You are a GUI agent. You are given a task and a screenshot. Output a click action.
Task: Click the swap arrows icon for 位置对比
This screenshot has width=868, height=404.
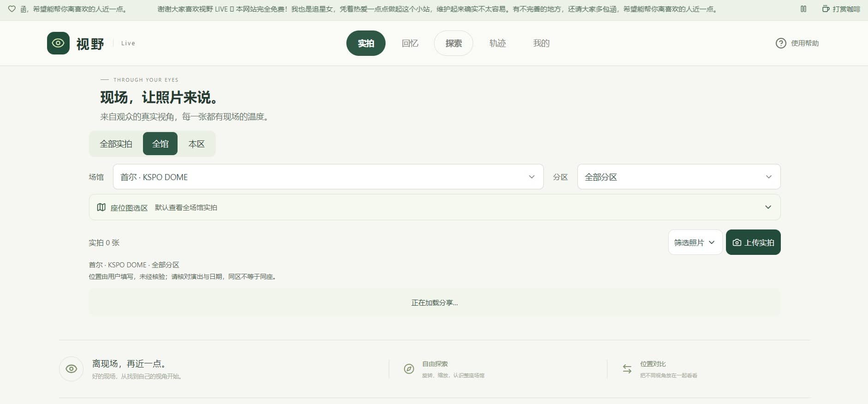tap(627, 369)
